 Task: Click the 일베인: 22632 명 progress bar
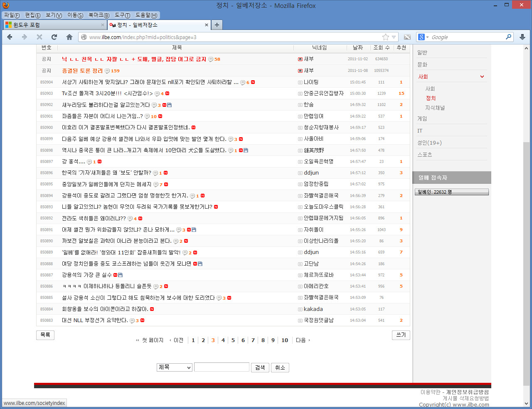click(452, 192)
